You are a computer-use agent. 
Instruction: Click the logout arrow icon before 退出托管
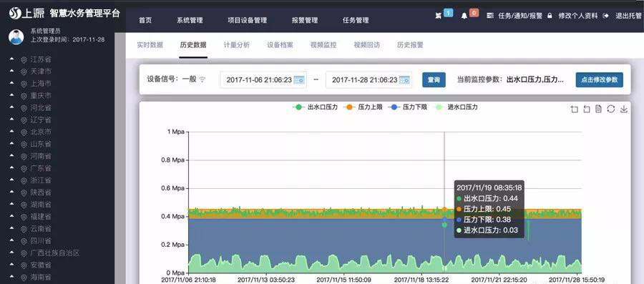[605, 16]
